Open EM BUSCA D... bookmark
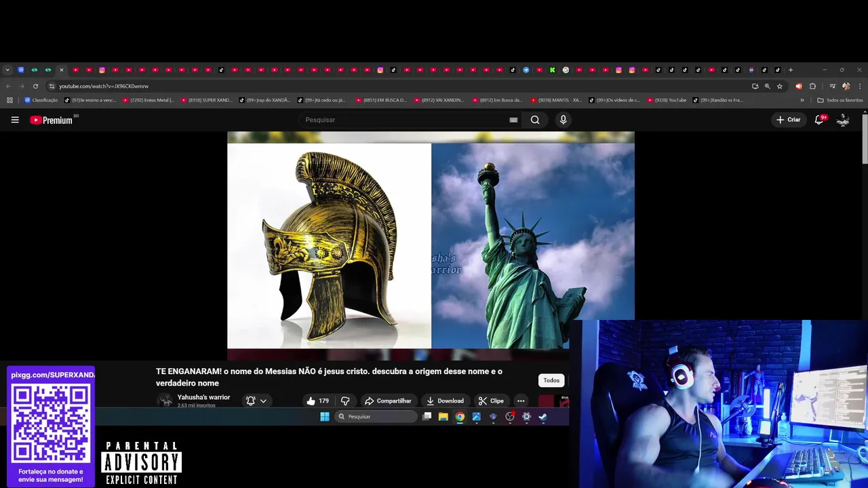The height and width of the screenshot is (488, 868). pos(382,100)
